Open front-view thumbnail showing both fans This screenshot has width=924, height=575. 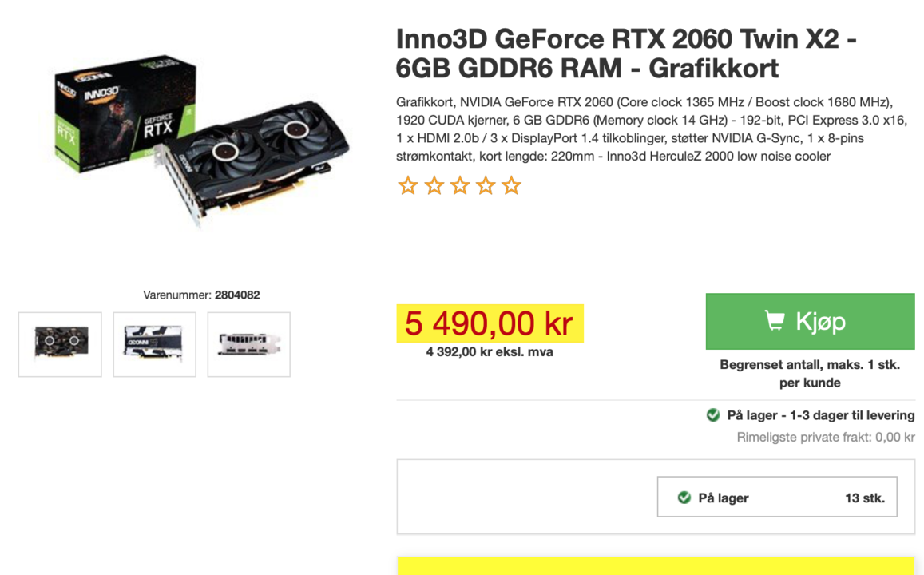coord(60,344)
